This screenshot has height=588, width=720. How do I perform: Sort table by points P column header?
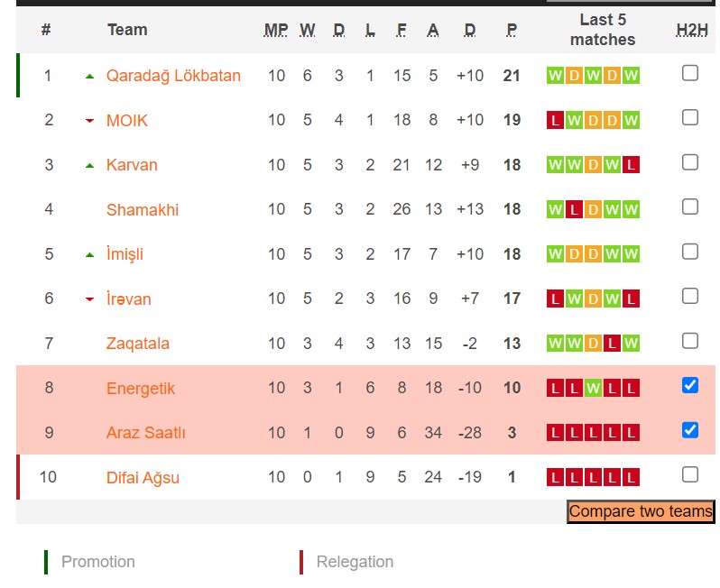pyautogui.click(x=512, y=30)
